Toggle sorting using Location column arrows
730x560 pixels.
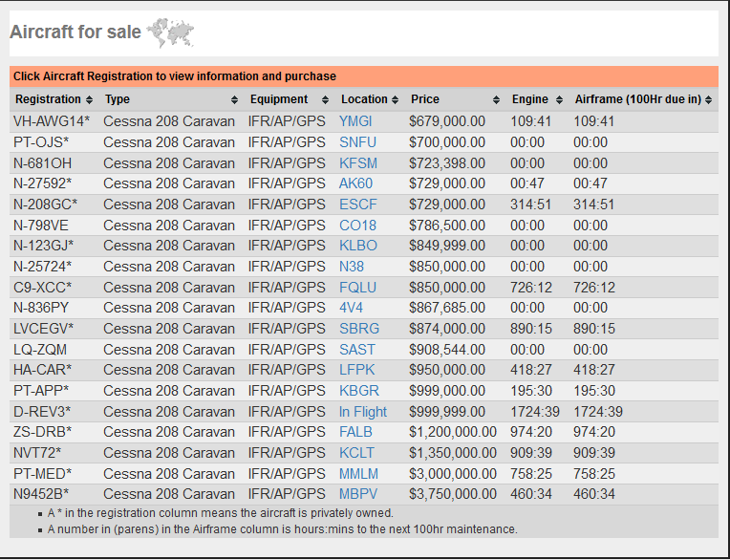[396, 99]
